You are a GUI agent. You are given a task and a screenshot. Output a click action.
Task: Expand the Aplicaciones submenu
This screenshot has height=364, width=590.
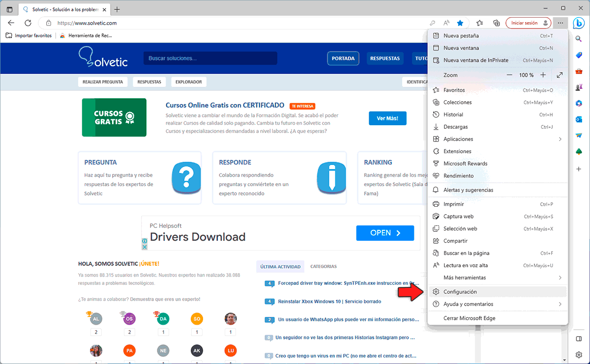(498, 139)
